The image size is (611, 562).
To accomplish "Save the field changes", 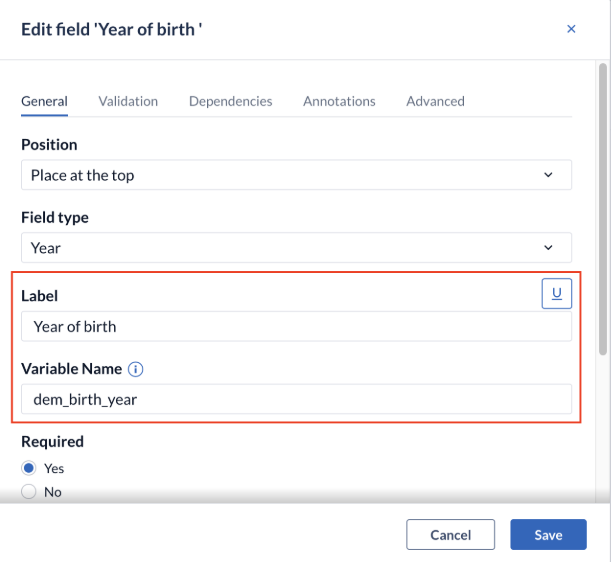I will point(548,534).
